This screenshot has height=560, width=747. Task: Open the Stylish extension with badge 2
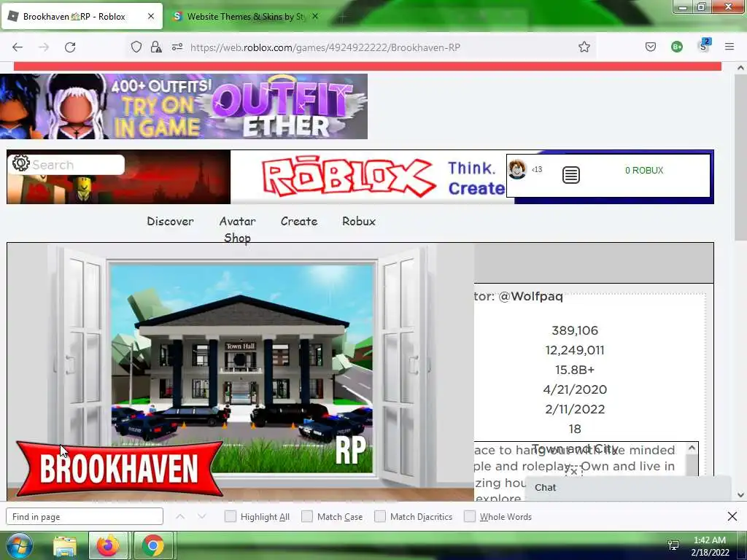[x=704, y=46]
